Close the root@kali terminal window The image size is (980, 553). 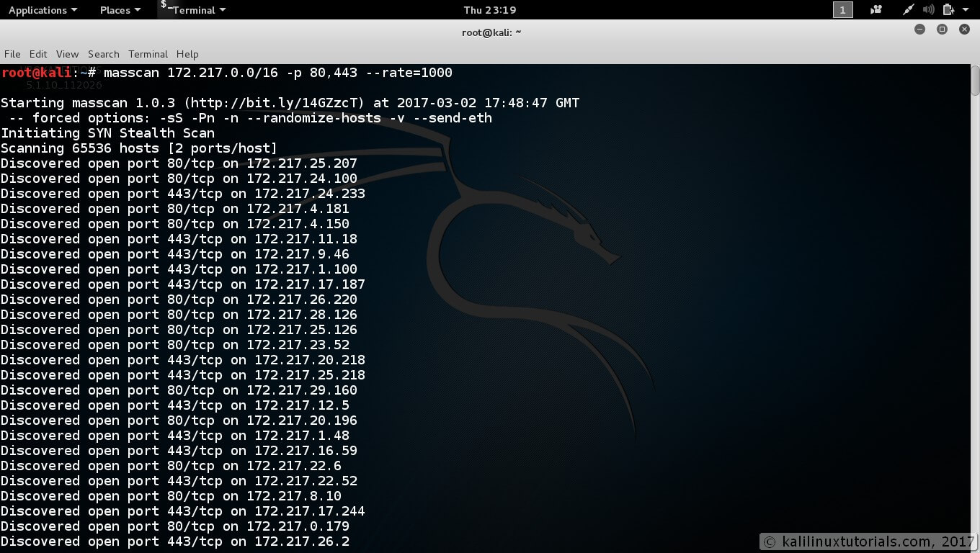click(x=964, y=30)
